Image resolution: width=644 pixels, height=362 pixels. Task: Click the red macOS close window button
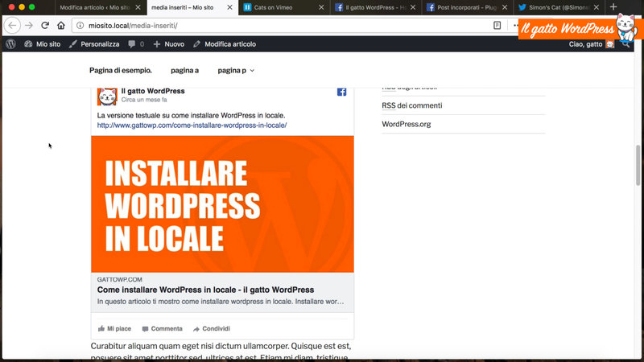tap(11, 7)
